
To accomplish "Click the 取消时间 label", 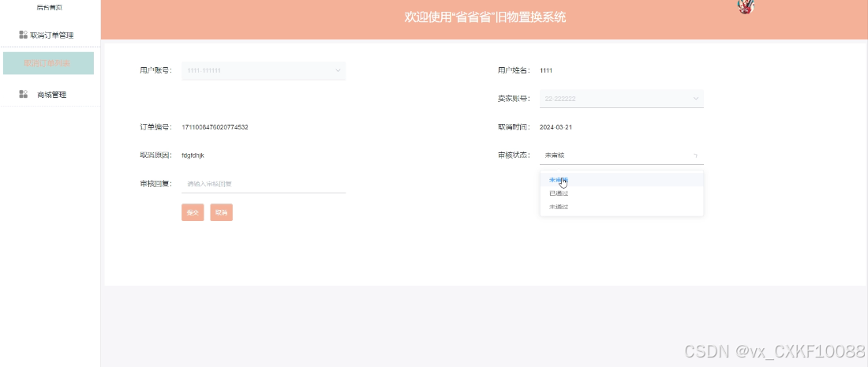I will (514, 127).
